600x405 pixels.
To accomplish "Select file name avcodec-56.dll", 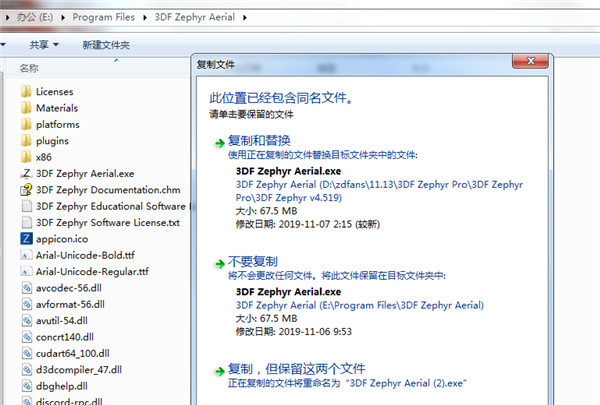I will [69, 288].
